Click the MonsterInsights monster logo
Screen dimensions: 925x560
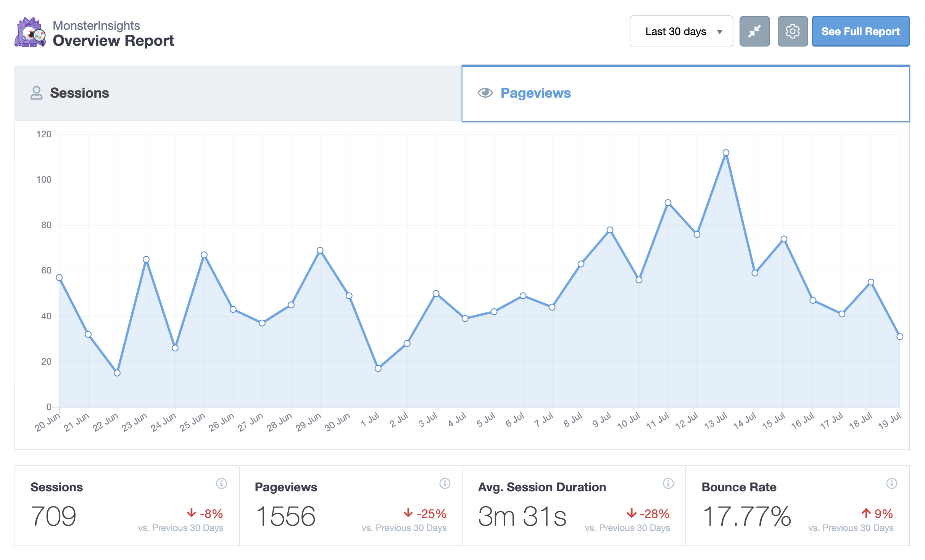point(30,32)
